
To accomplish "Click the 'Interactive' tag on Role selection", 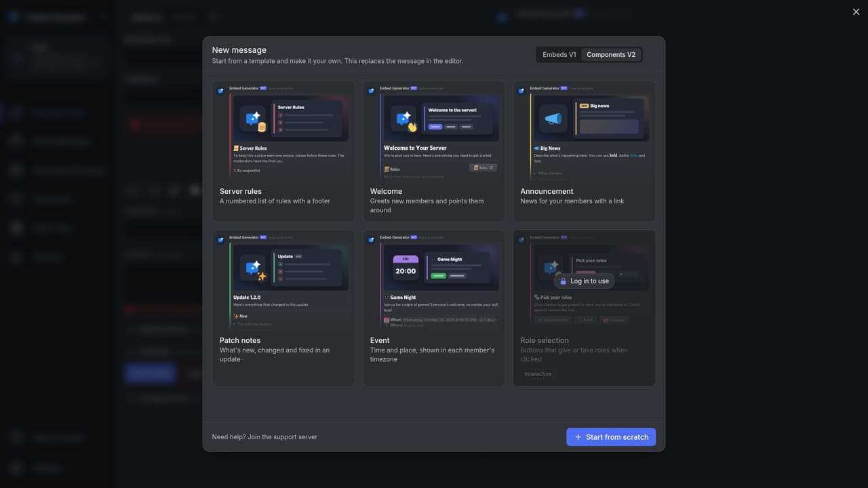I will 538,374.
